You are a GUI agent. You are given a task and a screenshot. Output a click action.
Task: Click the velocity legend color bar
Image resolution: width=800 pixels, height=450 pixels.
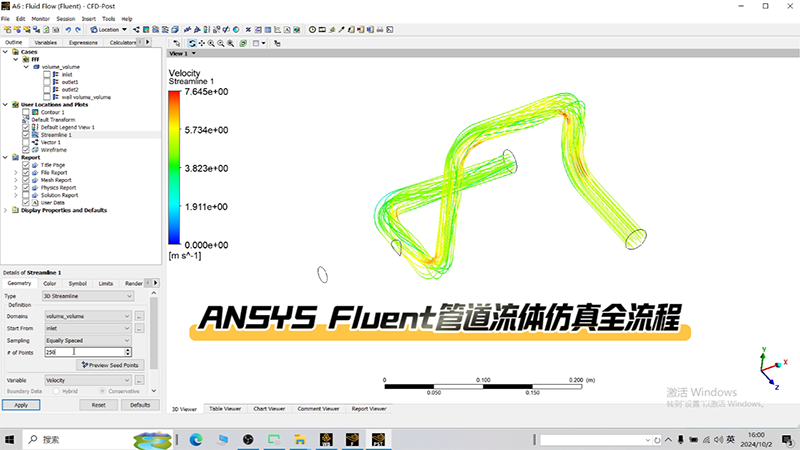click(x=174, y=168)
